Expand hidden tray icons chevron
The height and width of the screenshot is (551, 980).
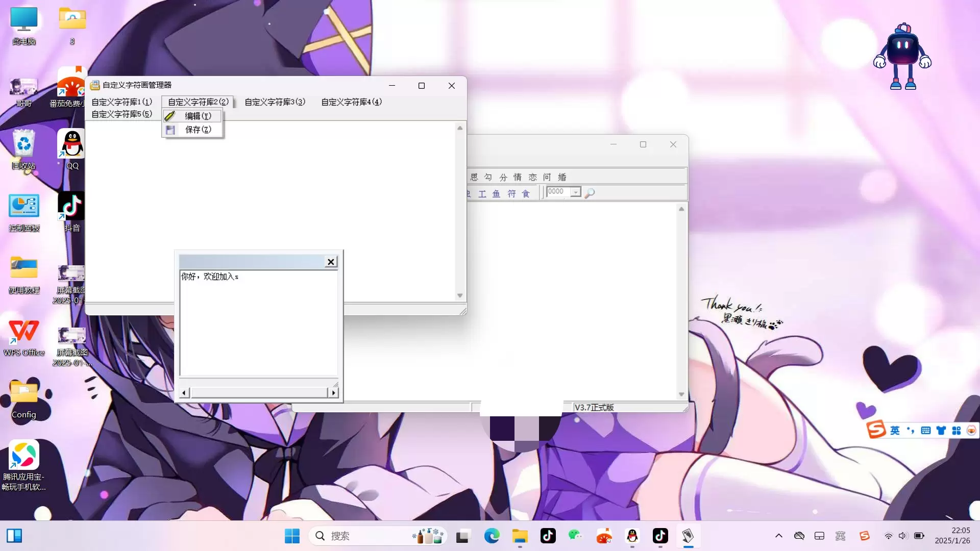[x=778, y=536]
